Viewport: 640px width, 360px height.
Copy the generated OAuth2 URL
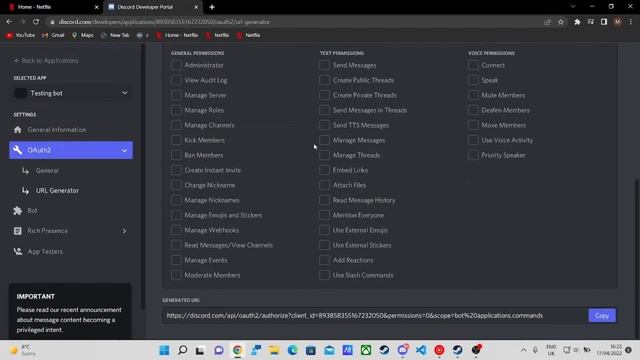point(602,316)
